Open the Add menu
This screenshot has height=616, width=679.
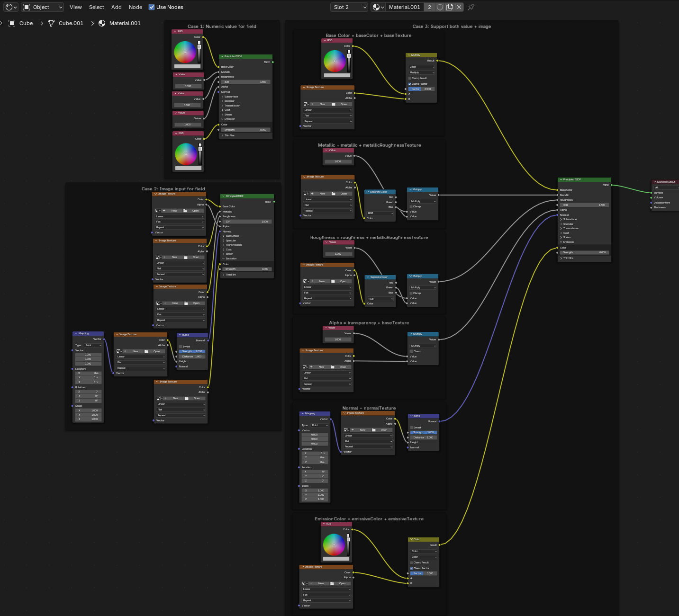(x=117, y=7)
